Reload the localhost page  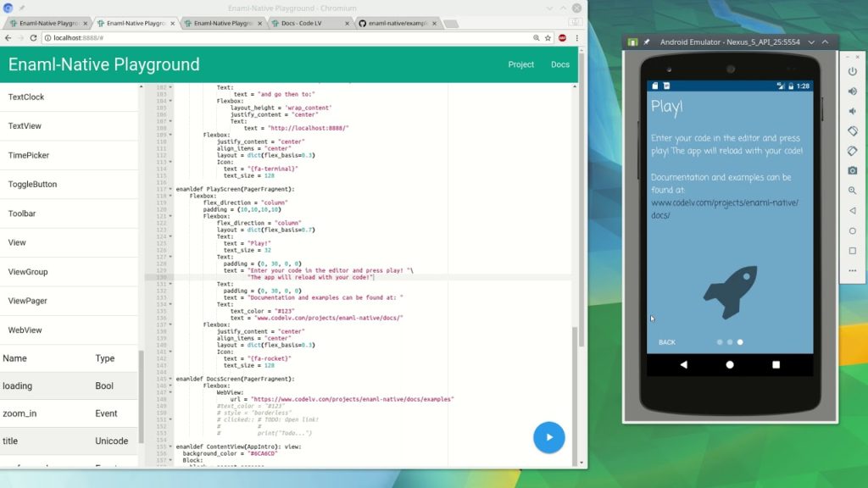pos(33,37)
